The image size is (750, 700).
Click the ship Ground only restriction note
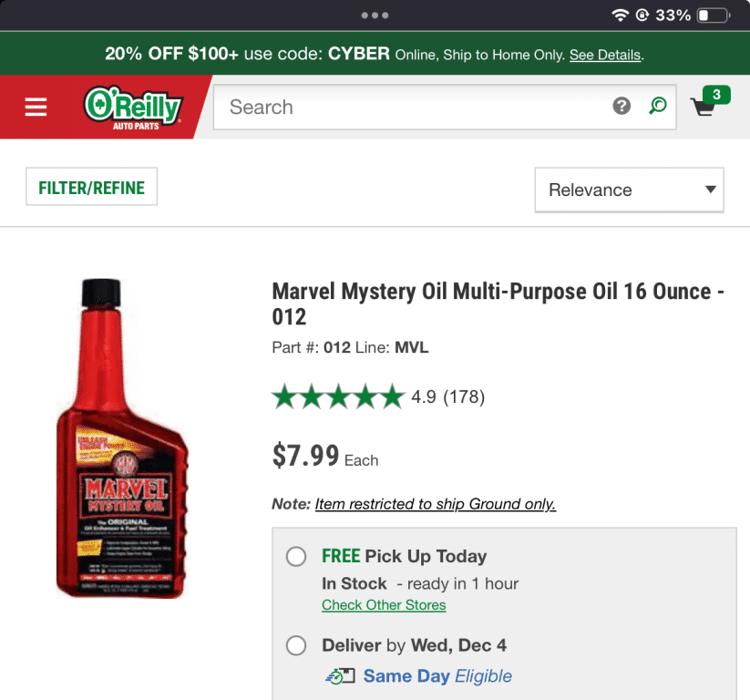click(435, 504)
